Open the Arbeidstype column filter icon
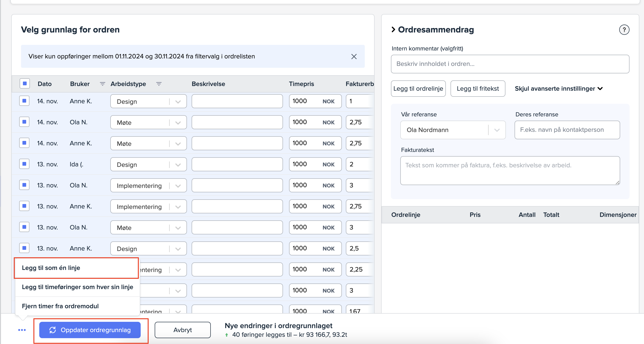The image size is (644, 344). pos(159,84)
